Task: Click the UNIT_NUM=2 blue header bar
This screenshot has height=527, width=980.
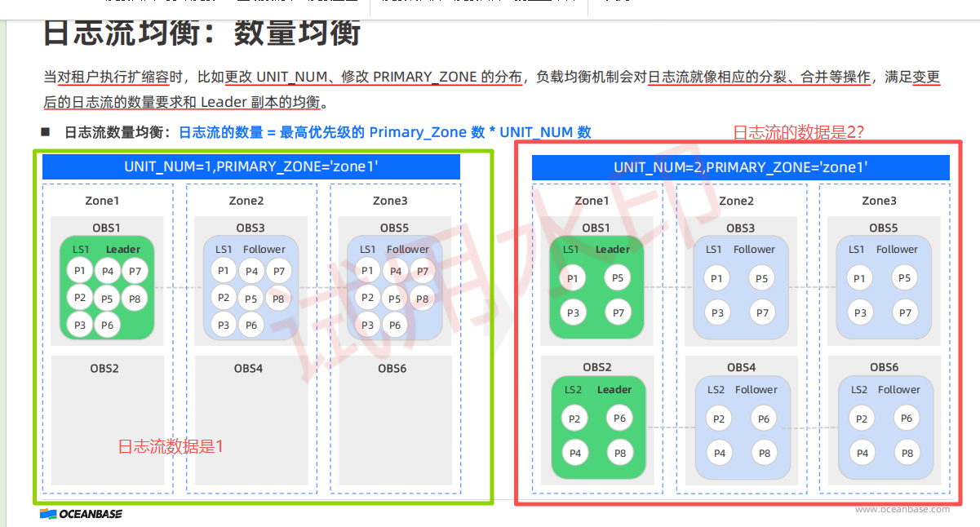Action: pos(740,167)
